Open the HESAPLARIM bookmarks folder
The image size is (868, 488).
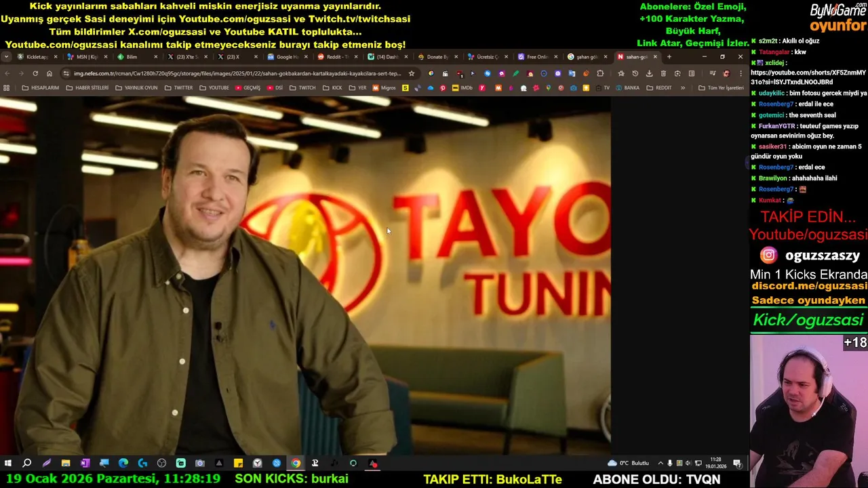tap(40, 87)
